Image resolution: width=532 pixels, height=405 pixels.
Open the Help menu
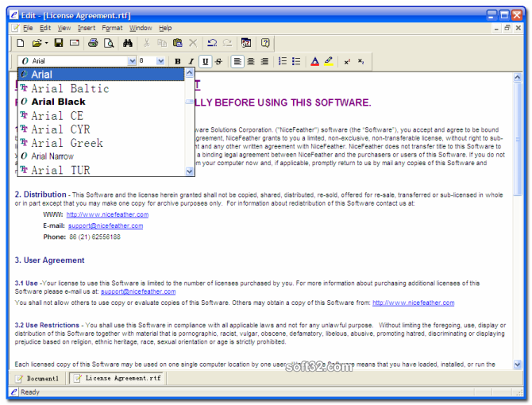165,28
